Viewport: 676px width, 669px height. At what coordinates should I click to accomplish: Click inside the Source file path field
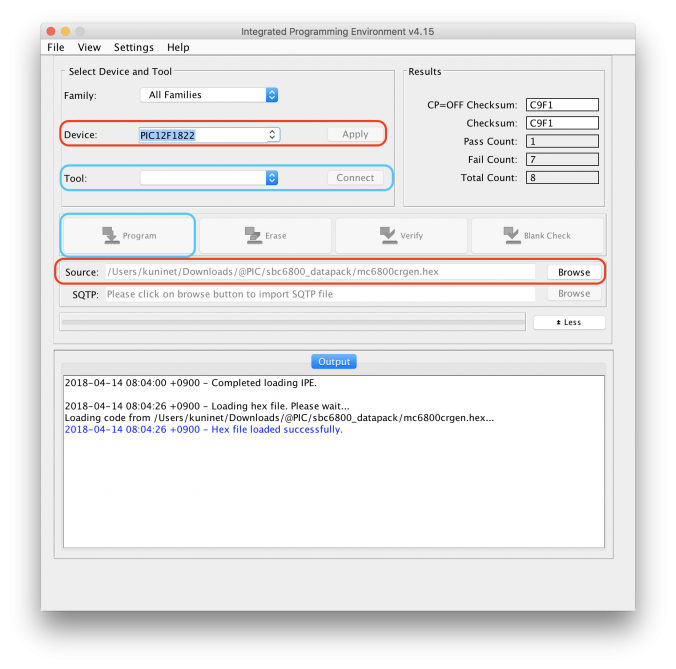pos(320,272)
